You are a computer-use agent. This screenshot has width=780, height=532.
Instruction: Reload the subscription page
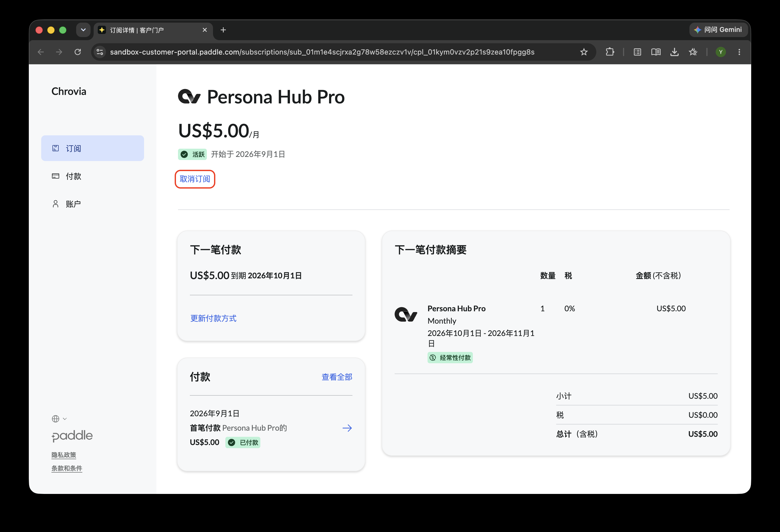tap(77, 52)
